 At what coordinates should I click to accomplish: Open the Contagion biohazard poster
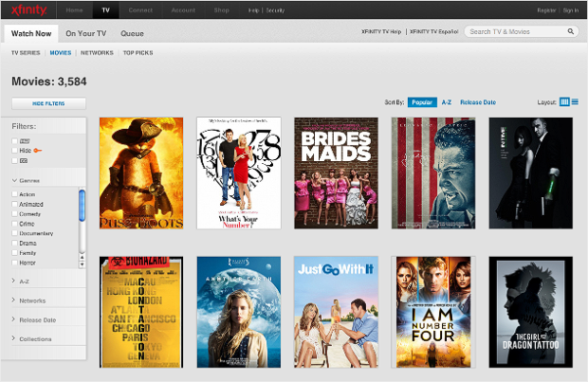[141, 312]
